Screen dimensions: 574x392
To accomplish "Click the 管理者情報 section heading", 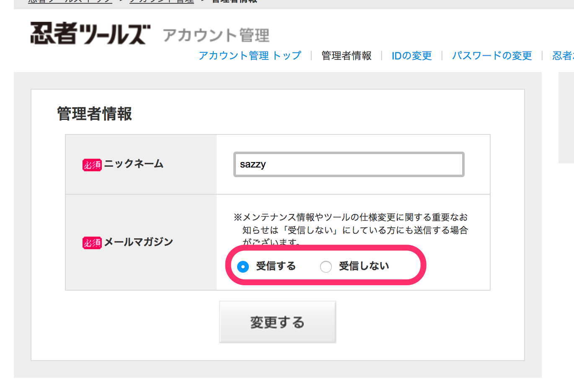I will [x=94, y=113].
